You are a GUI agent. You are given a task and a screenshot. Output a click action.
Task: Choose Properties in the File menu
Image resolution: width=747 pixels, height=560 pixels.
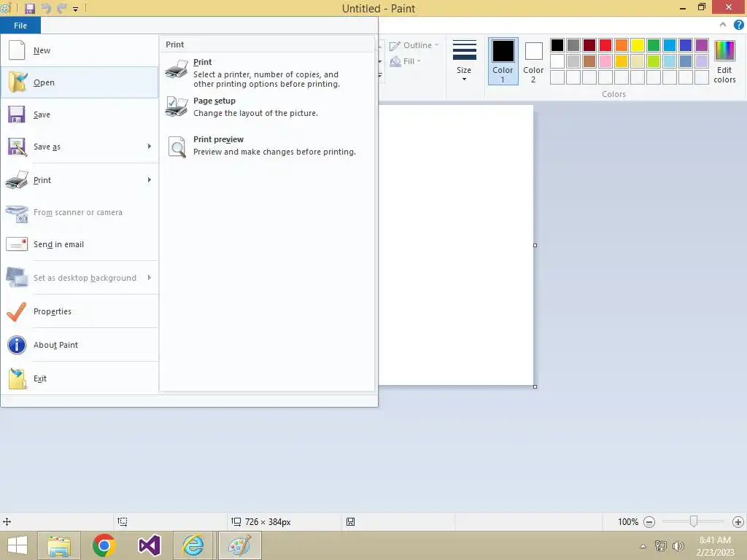(x=80, y=311)
